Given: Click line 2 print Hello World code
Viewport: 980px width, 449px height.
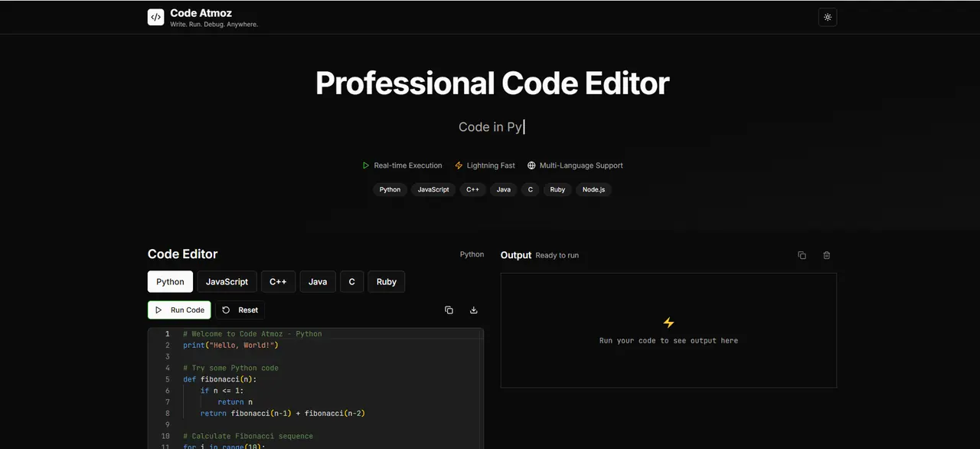Looking at the screenshot, I should point(231,346).
